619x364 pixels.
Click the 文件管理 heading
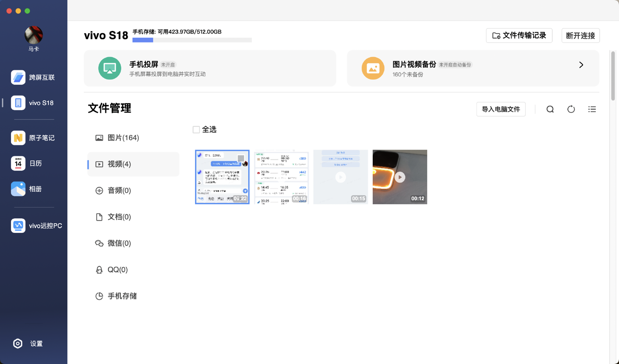tap(110, 108)
